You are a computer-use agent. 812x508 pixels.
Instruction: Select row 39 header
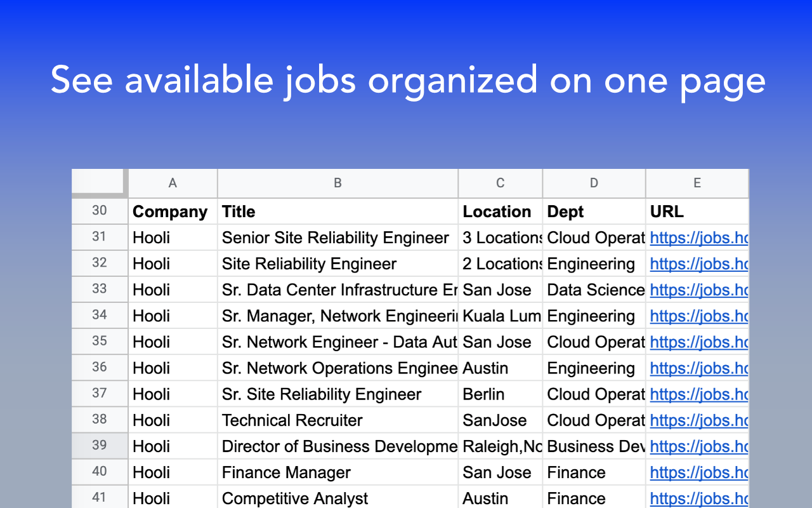(100, 445)
